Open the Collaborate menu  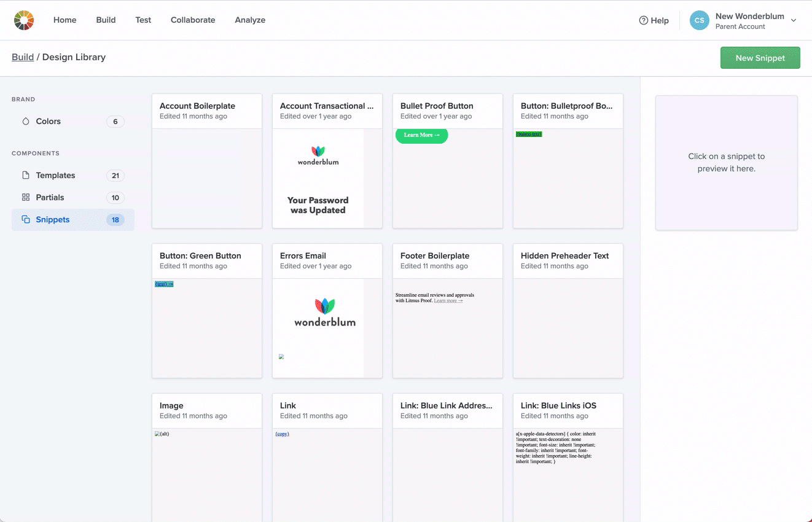(x=193, y=20)
